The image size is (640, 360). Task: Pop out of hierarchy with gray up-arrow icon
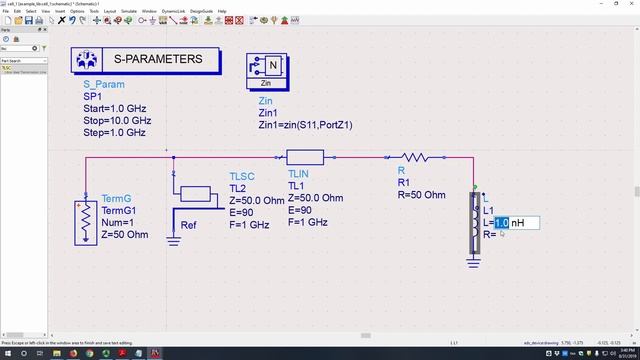[x=218, y=20]
